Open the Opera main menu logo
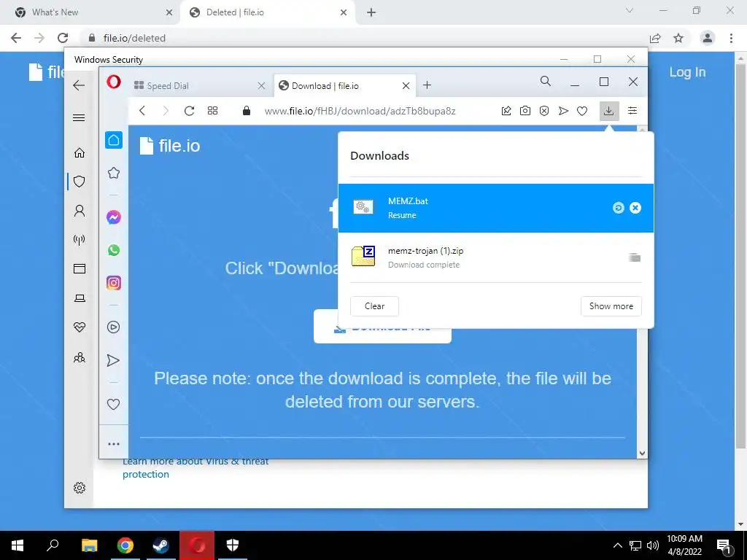This screenshot has width=747, height=560. coord(113,82)
